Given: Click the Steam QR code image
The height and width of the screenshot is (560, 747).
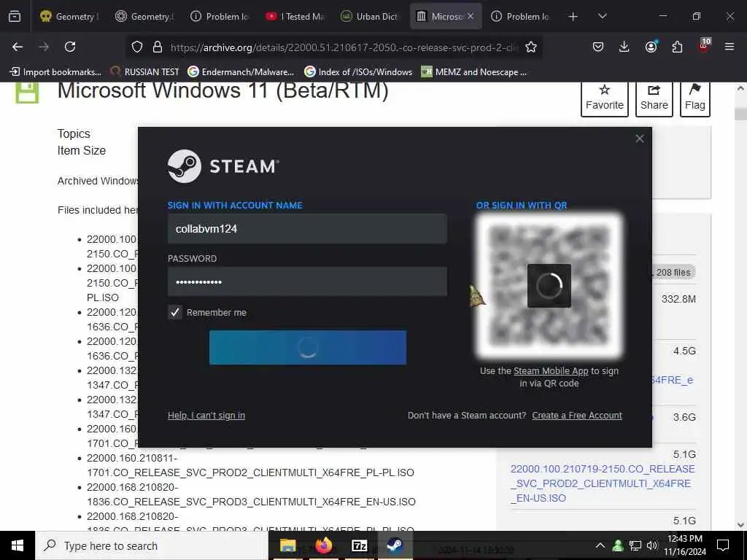Looking at the screenshot, I should click(549, 286).
